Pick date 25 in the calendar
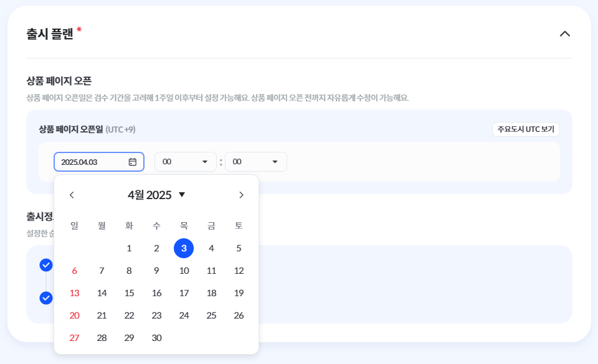 211,315
